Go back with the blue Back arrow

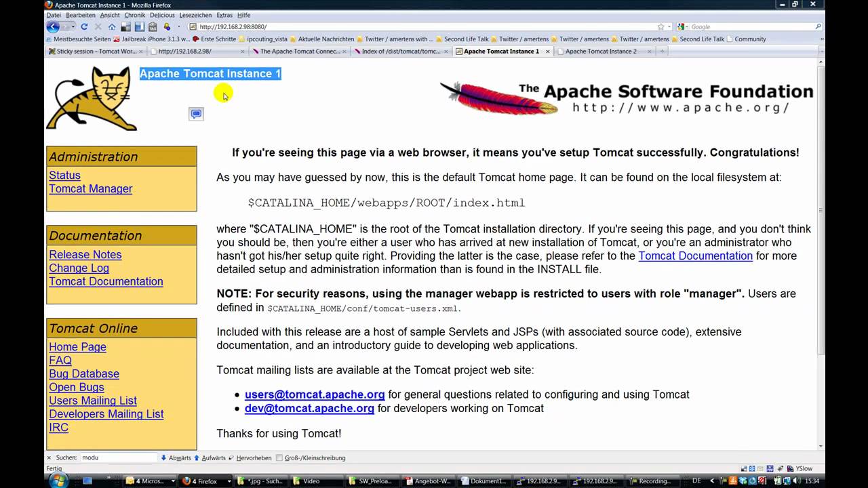tap(53, 26)
